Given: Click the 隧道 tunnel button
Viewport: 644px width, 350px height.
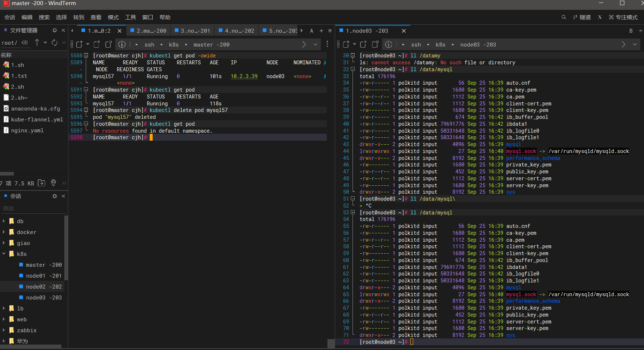Looking at the screenshot, I should 582,17.
